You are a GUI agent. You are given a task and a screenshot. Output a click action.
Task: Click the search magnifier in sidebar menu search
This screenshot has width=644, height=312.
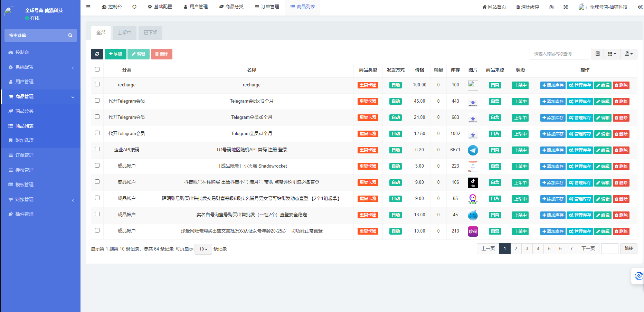70,35
